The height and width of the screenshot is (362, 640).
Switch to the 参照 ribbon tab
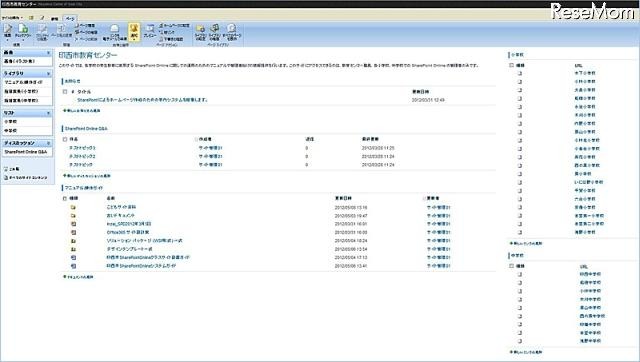pos(54,19)
